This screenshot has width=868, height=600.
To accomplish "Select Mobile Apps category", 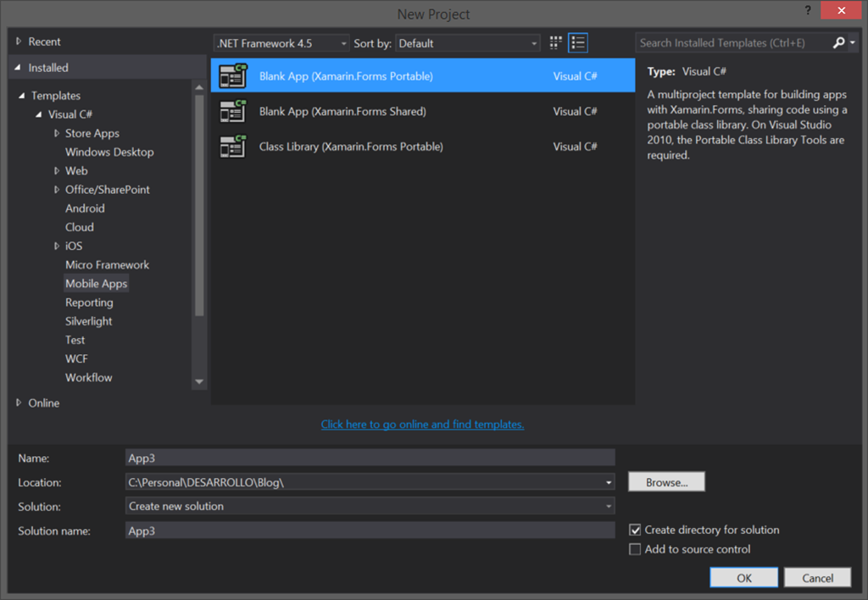I will point(97,283).
